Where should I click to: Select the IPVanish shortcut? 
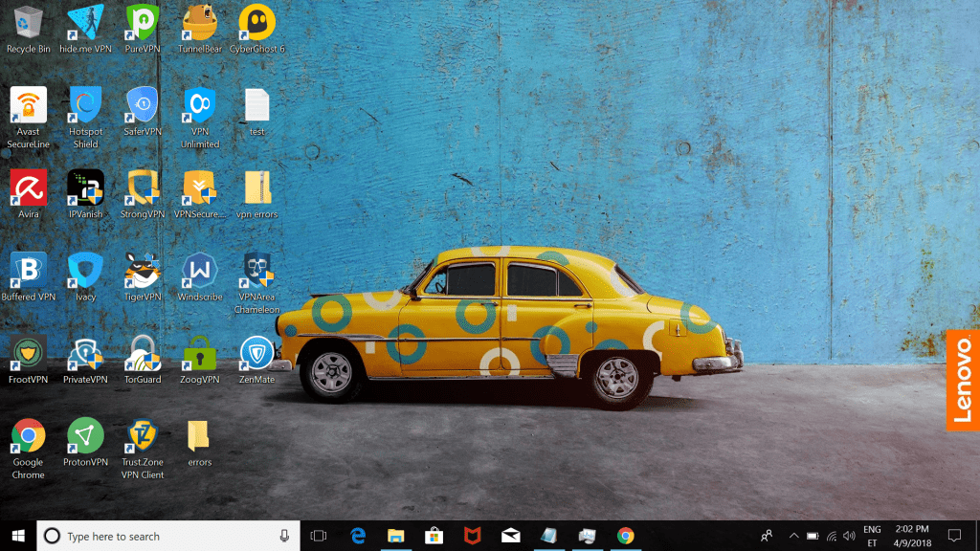click(x=85, y=194)
